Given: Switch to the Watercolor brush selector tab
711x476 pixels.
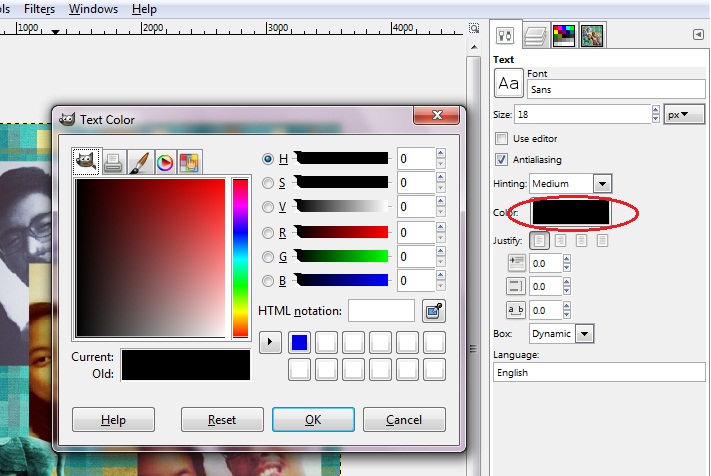Looking at the screenshot, I should 139,162.
